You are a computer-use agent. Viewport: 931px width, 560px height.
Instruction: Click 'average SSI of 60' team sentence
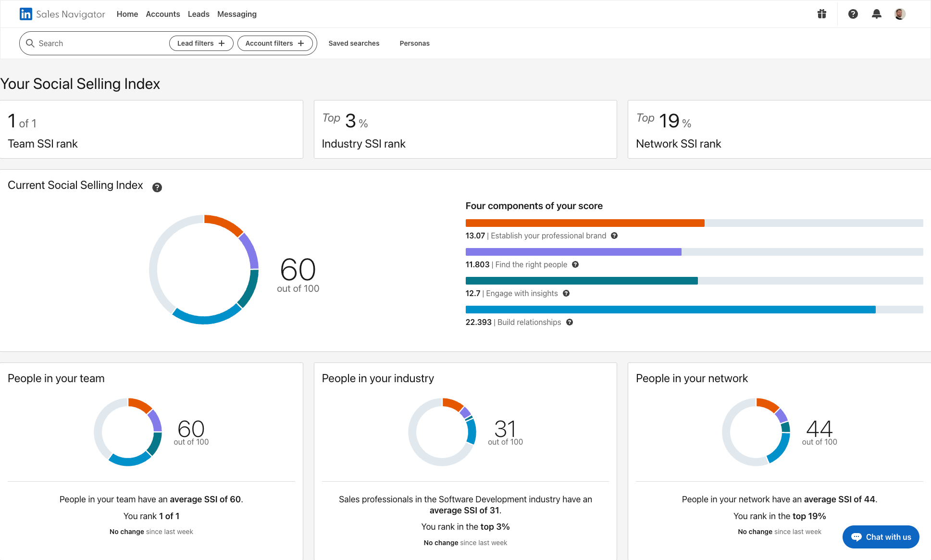click(x=151, y=499)
